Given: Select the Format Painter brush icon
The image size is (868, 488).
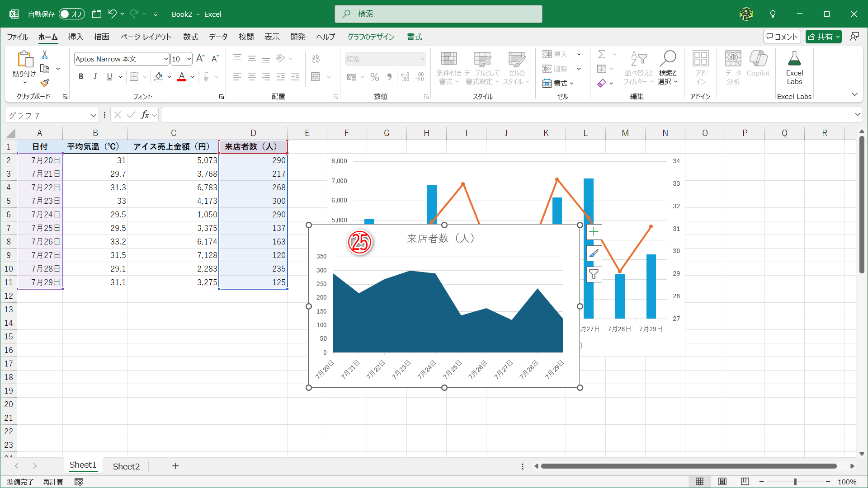Looking at the screenshot, I should coord(45,83).
